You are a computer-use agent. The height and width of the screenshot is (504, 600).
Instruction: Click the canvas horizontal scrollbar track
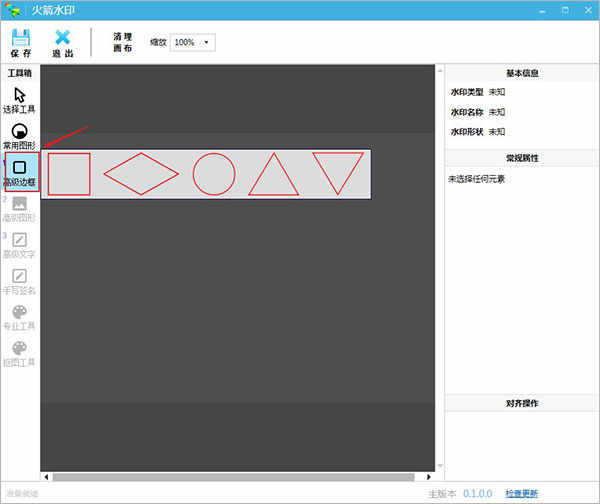233,477
